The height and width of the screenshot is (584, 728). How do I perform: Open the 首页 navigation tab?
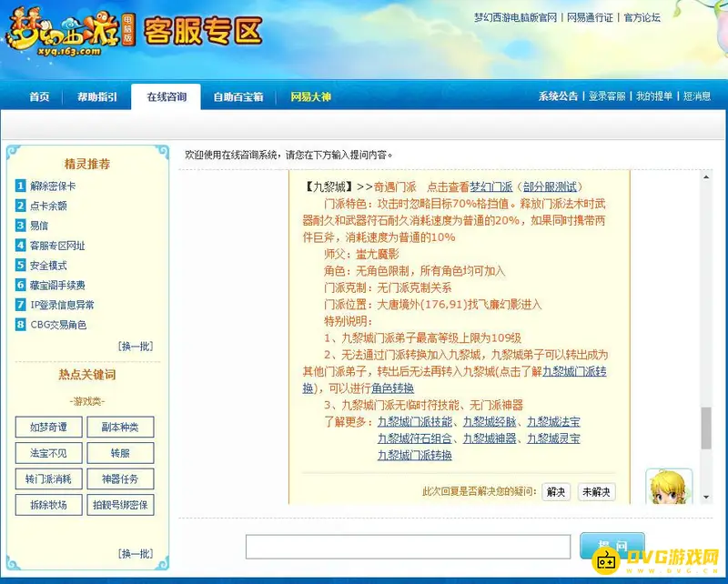click(39, 96)
